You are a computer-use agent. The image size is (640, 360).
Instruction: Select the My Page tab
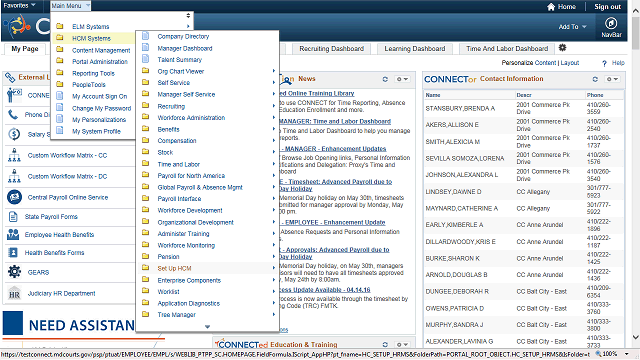point(25,49)
